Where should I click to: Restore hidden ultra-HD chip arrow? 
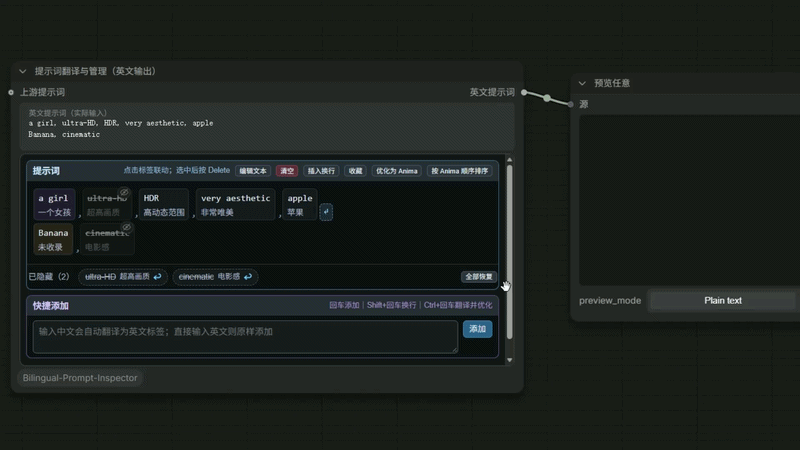pos(157,277)
